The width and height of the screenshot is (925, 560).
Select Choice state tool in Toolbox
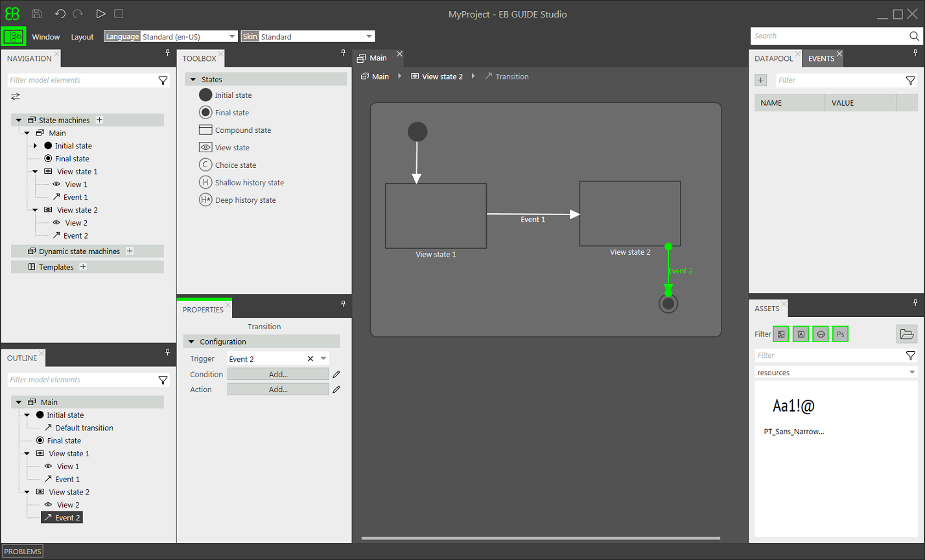(x=227, y=165)
